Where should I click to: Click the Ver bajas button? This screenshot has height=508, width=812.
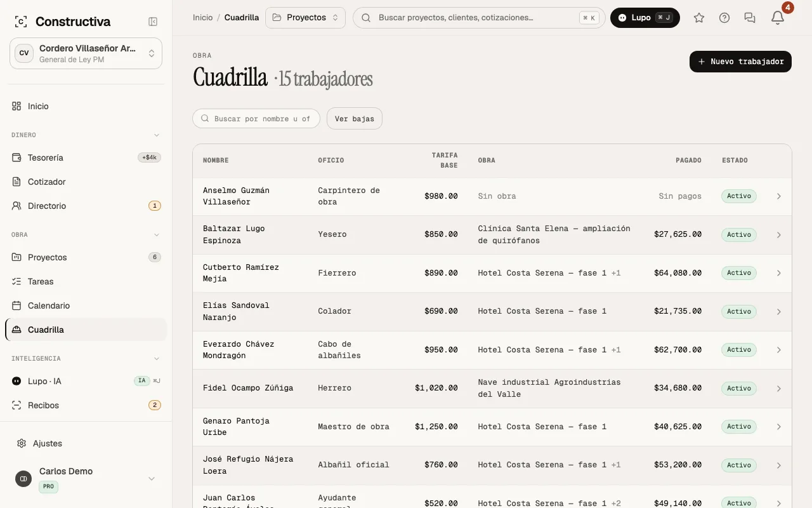(x=355, y=119)
